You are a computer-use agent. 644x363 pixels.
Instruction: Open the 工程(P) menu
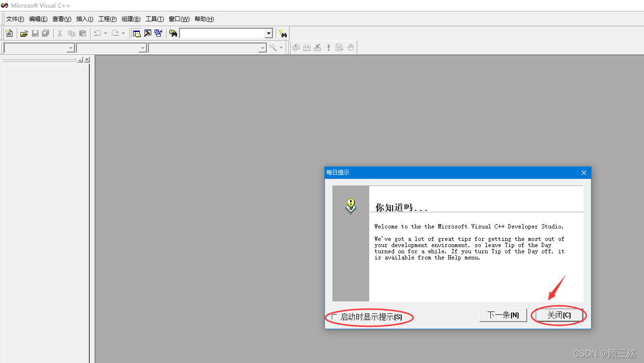point(107,19)
